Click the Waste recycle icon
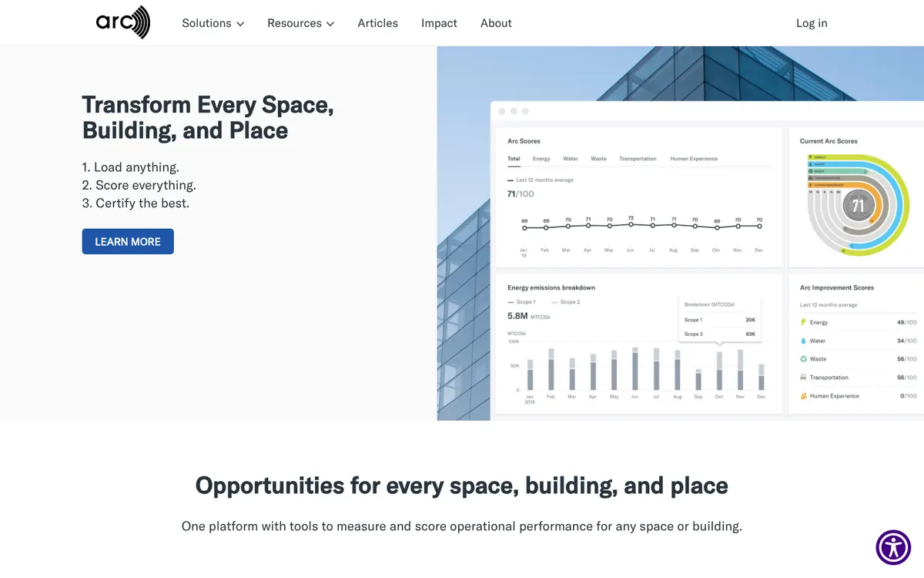Viewport: 924px width, 578px height. [x=804, y=359]
